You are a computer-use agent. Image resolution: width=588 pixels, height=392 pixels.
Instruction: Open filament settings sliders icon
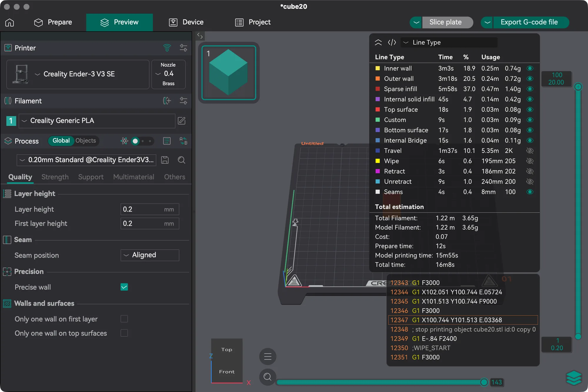pyautogui.click(x=183, y=101)
